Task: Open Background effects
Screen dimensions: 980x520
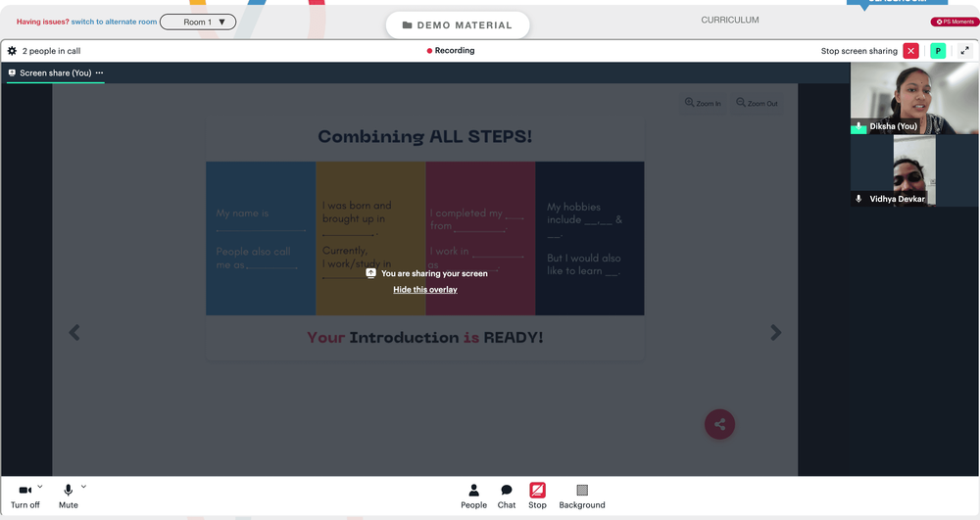Action: [582, 496]
